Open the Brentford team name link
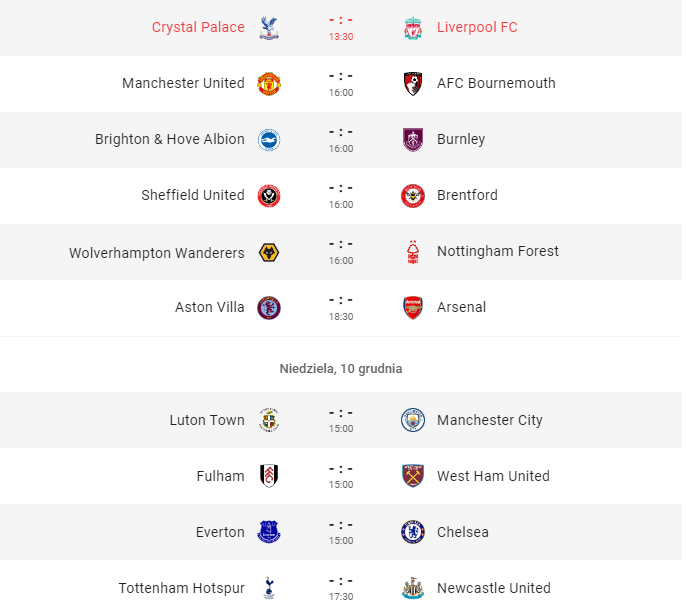Screen dimensions: 686x614 pyautogui.click(x=467, y=195)
